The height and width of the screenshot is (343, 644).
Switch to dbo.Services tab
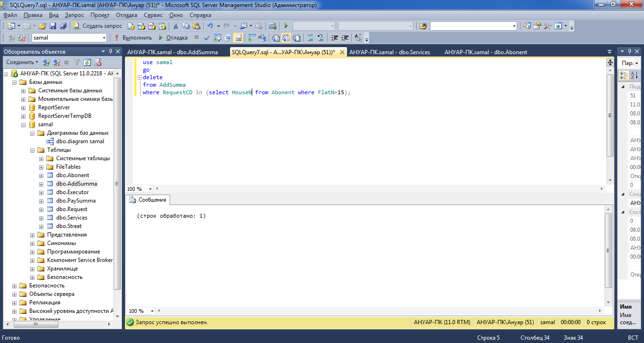click(x=389, y=52)
